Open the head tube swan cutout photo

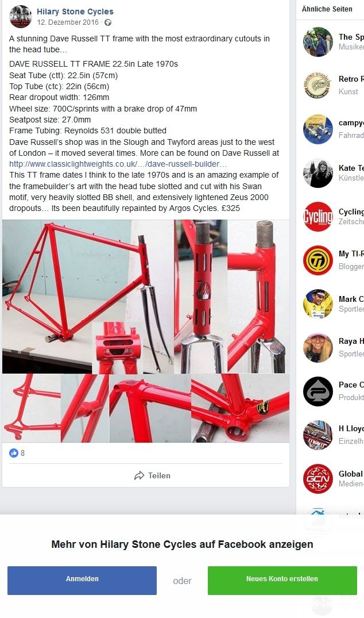(201, 297)
